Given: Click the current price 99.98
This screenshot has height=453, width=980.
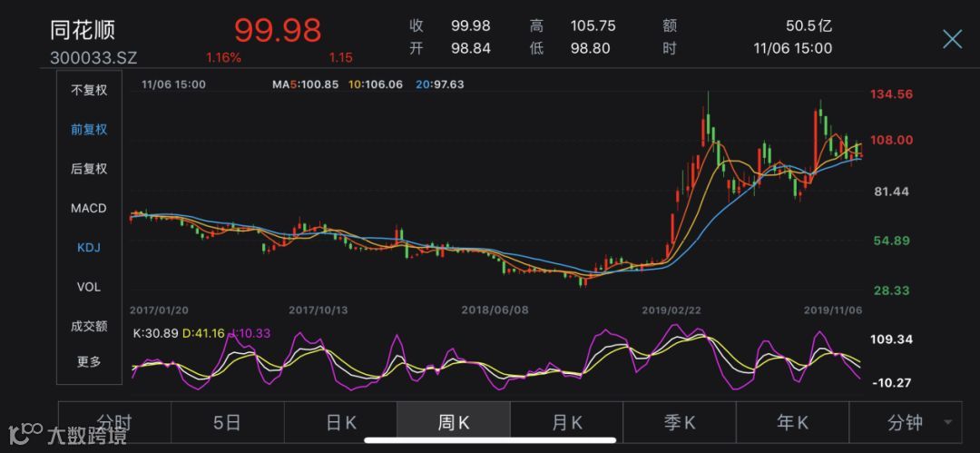Looking at the screenshot, I should [279, 31].
